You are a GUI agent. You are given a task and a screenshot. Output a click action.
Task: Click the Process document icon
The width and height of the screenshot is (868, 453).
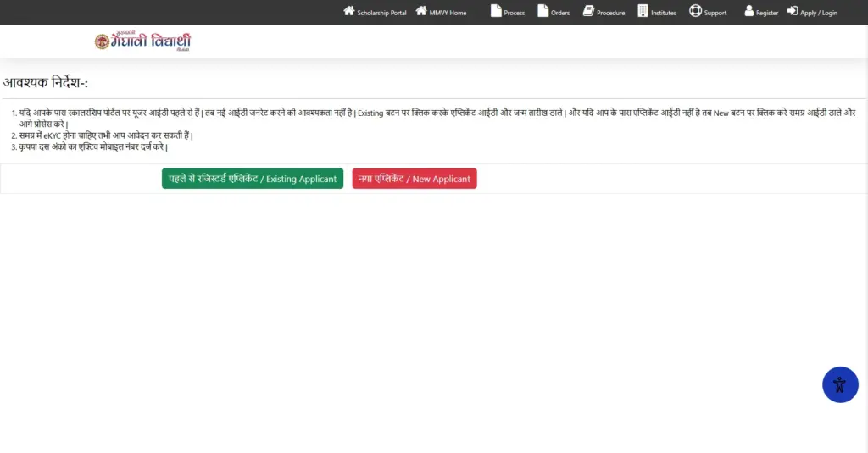[x=496, y=10]
